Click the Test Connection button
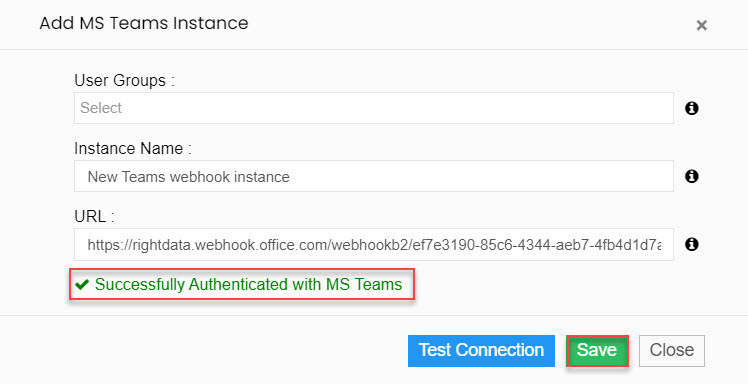 [x=481, y=351]
